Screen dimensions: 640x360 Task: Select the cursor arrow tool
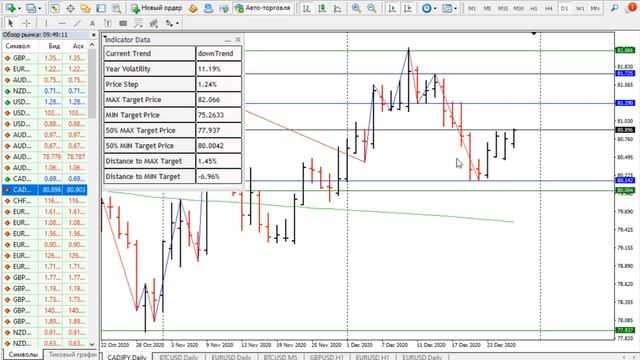(x=11, y=23)
